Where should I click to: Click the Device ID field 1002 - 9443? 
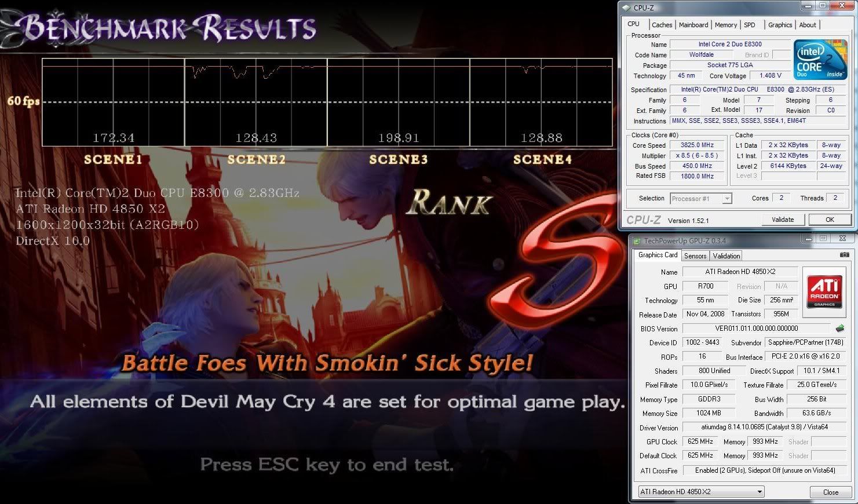703,342
